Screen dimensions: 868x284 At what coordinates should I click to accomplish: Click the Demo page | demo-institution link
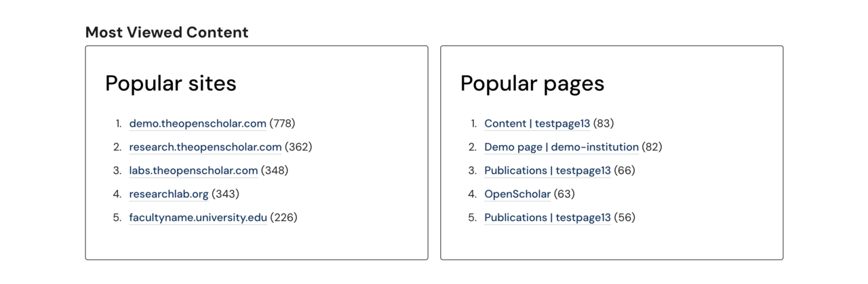click(x=561, y=147)
